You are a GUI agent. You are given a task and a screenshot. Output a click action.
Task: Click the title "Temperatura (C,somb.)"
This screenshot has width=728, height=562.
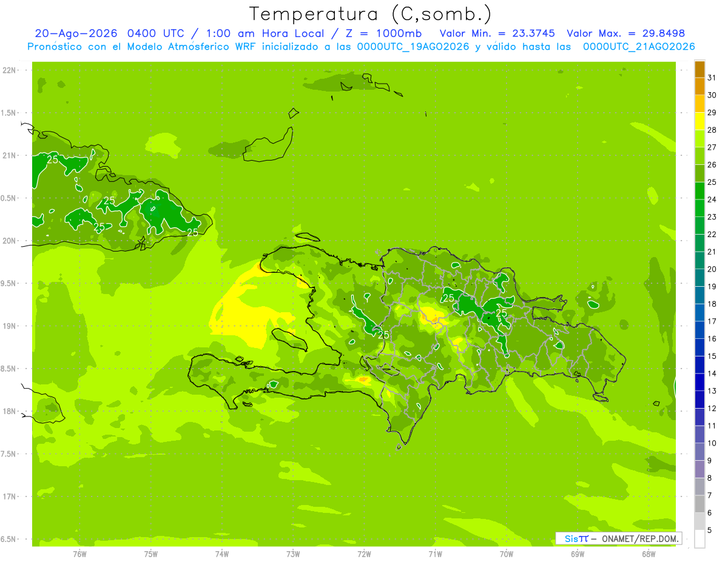coord(371,14)
